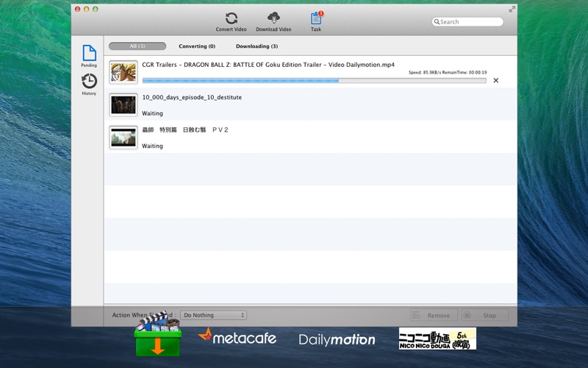Screen dimensions: 588x368
Task: Select the Dragon Ball Z thumbnail
Action: click(123, 72)
